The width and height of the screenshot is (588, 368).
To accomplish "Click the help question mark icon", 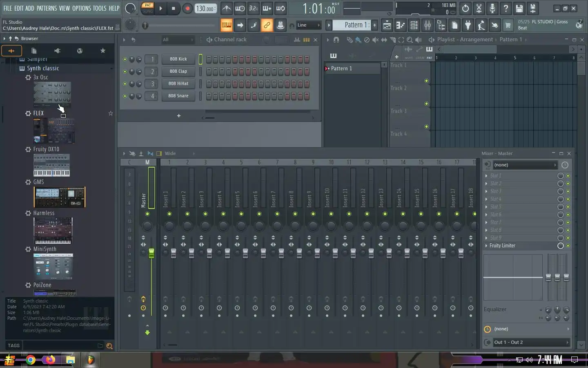I will [x=506, y=8].
